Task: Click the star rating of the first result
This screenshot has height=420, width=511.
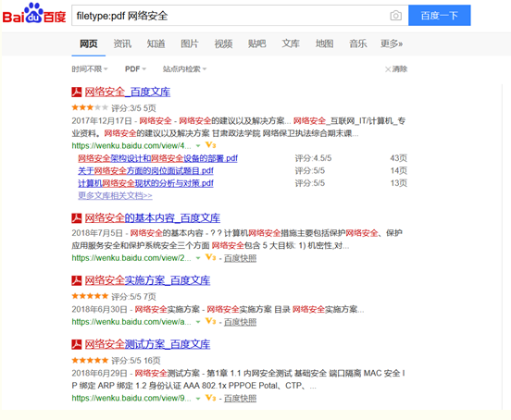Action: [x=90, y=107]
